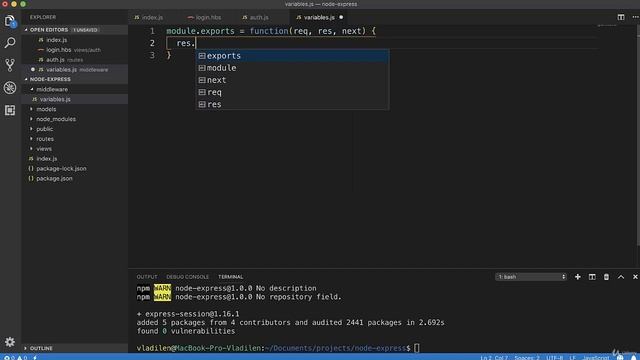Open login.hbs in Open Editors list

pos(75,50)
